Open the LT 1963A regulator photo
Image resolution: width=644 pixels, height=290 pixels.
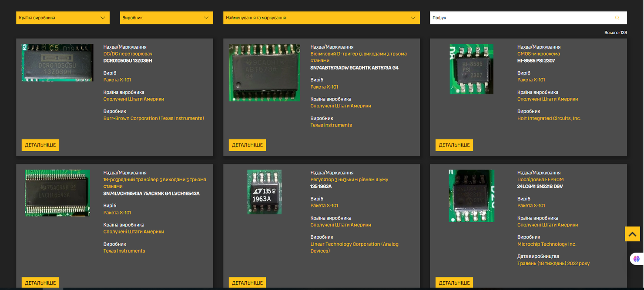click(265, 192)
